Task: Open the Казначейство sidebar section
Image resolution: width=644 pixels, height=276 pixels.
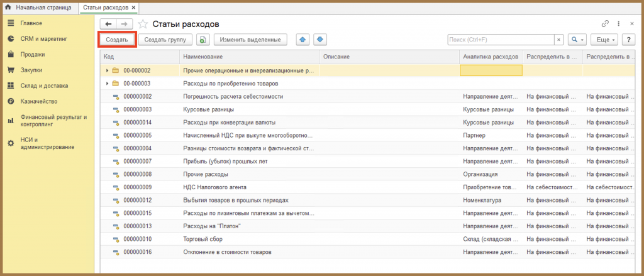Action: [38, 101]
